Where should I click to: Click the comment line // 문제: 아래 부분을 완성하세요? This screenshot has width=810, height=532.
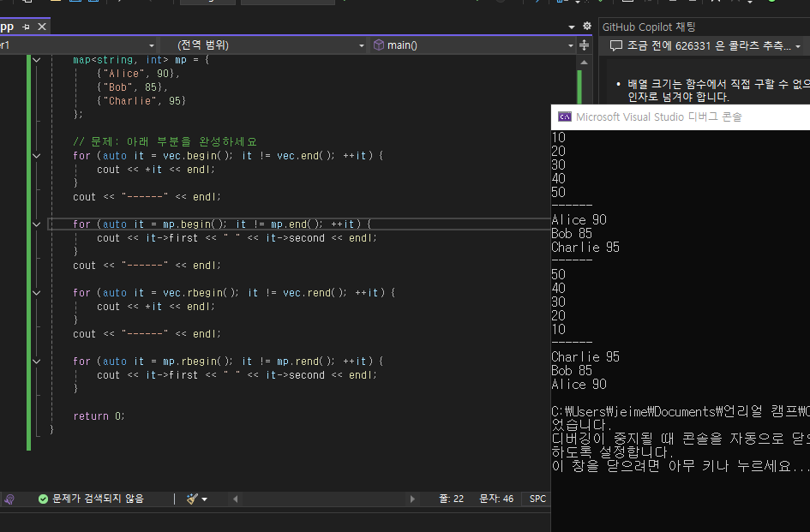coord(165,141)
